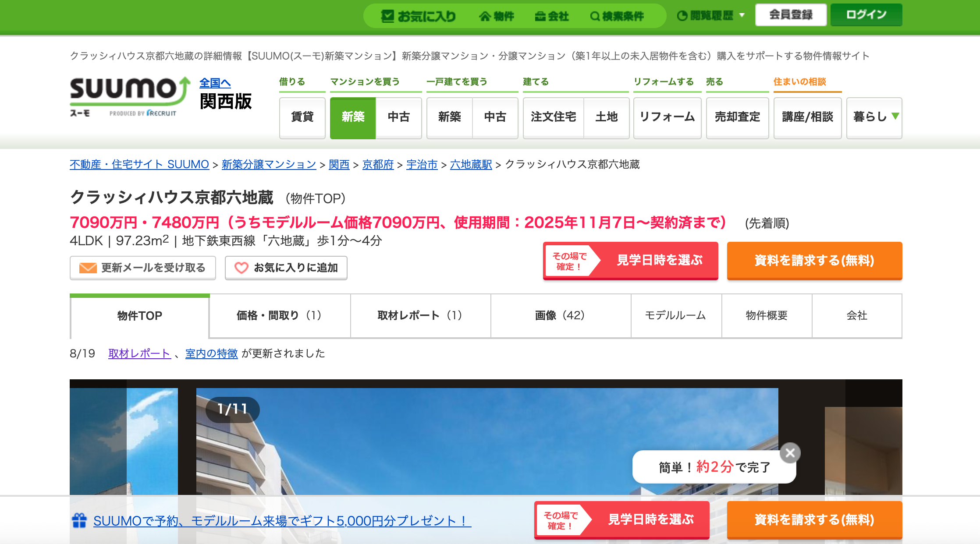Click お気に入りに追加 heart button
This screenshot has width=980, height=544.
click(x=286, y=268)
